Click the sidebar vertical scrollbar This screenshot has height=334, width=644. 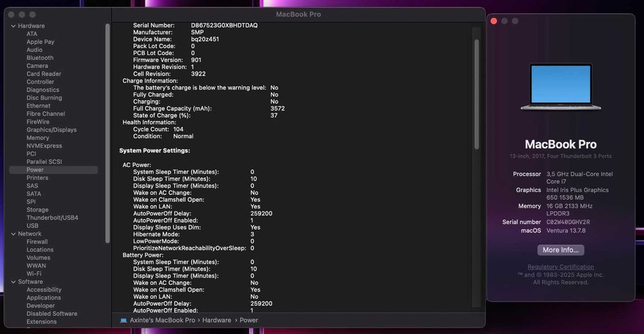coord(108,133)
